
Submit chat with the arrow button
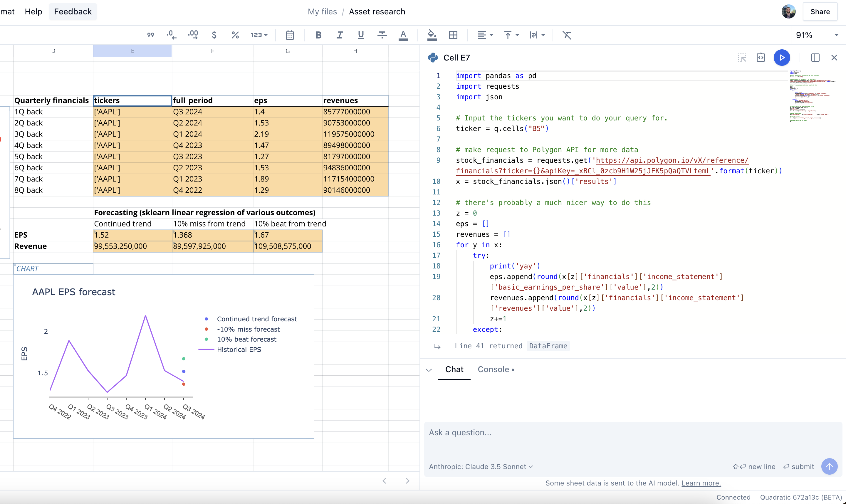pos(829,467)
